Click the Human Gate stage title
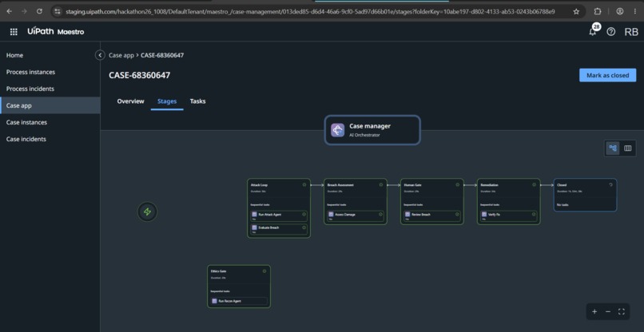 [x=413, y=185]
